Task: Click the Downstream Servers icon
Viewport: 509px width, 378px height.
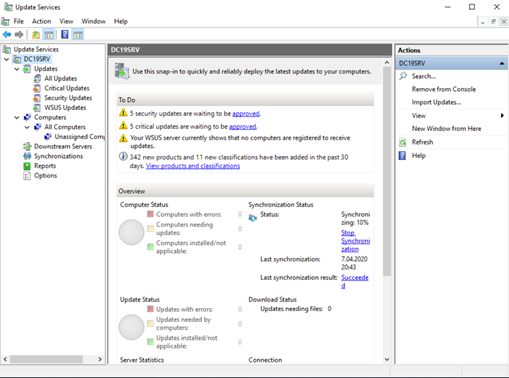Action: [27, 146]
